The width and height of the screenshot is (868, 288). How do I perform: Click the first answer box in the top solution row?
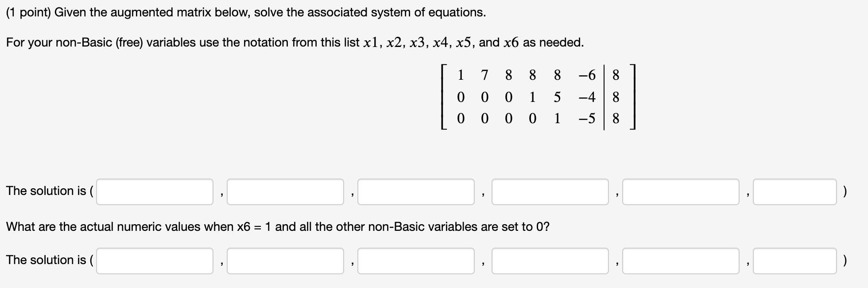155,191
